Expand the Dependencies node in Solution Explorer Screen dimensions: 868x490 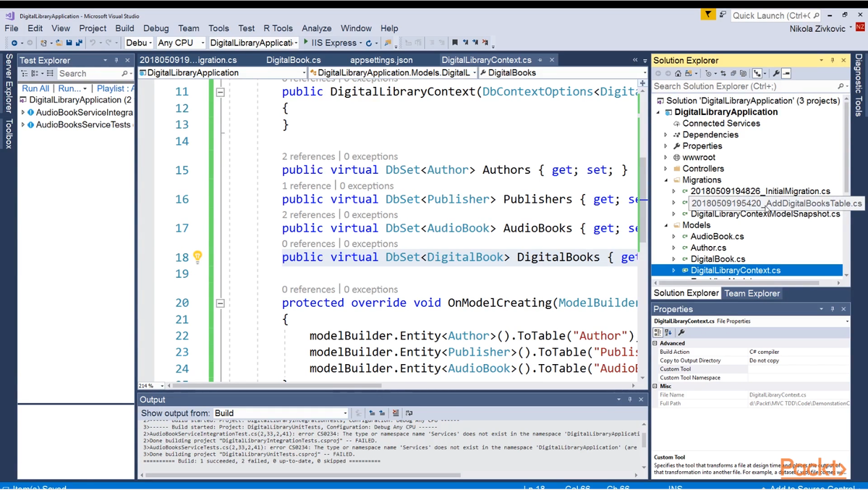point(666,135)
